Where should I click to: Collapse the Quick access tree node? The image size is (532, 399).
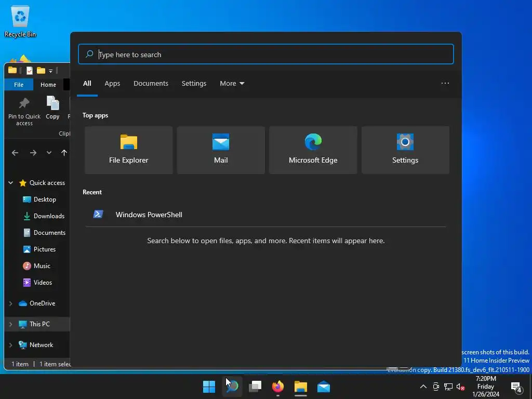(x=10, y=182)
